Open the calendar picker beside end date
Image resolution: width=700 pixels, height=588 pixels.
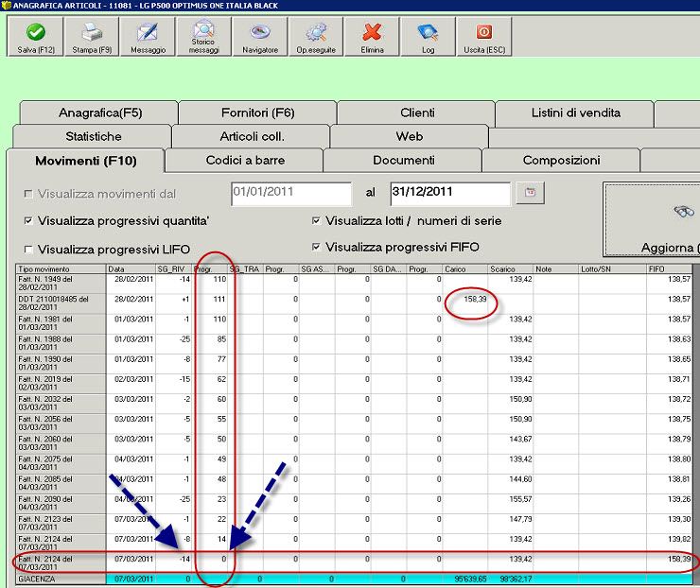530,193
